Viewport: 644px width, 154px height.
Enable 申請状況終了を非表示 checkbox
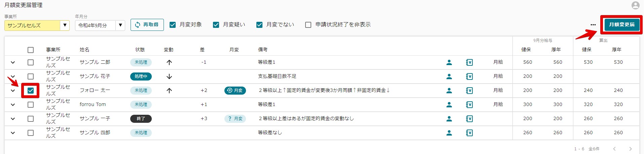click(x=308, y=25)
